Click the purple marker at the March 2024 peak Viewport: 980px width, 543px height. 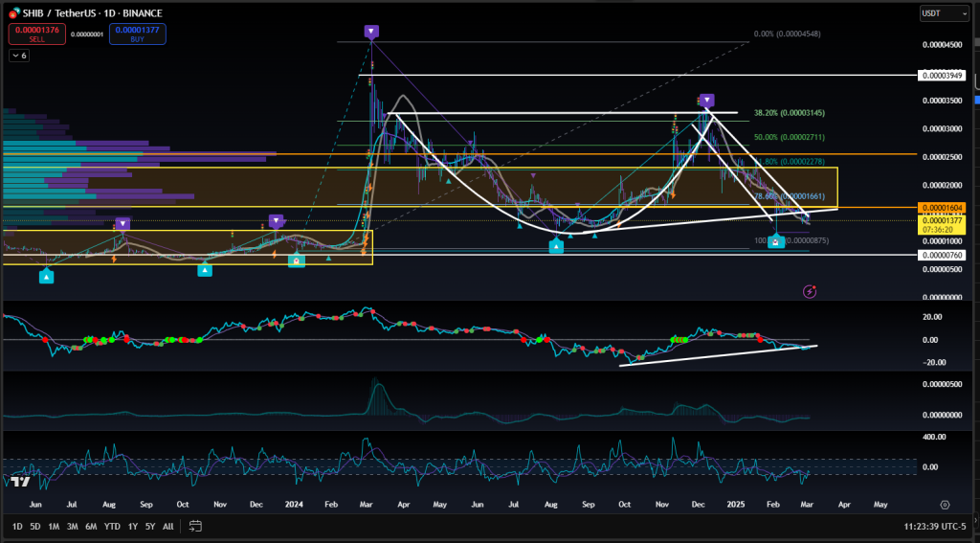371,32
